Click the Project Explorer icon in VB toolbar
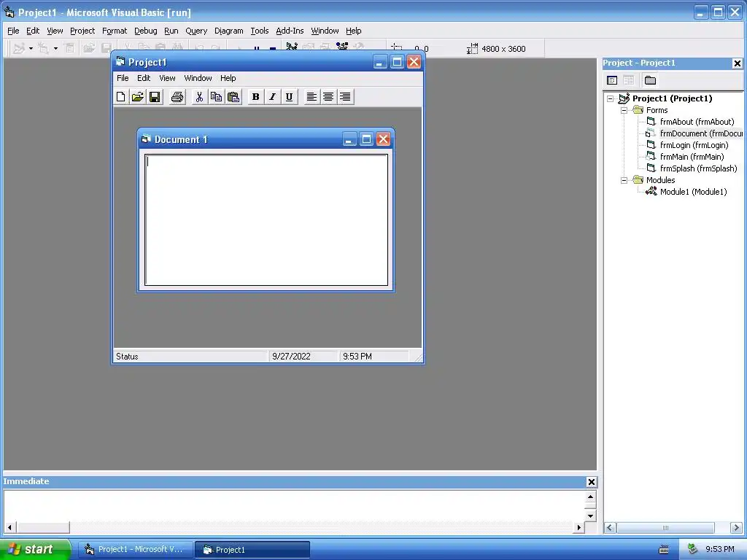This screenshot has width=747, height=560. point(292,47)
